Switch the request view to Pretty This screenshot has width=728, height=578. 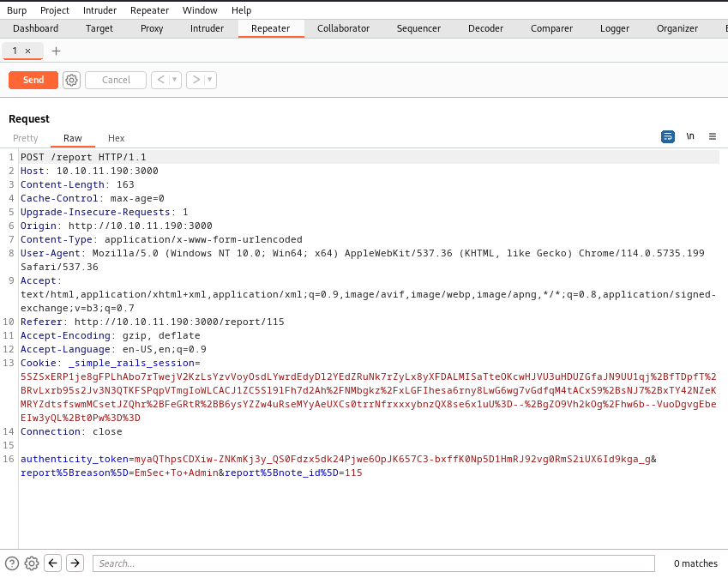click(x=26, y=138)
